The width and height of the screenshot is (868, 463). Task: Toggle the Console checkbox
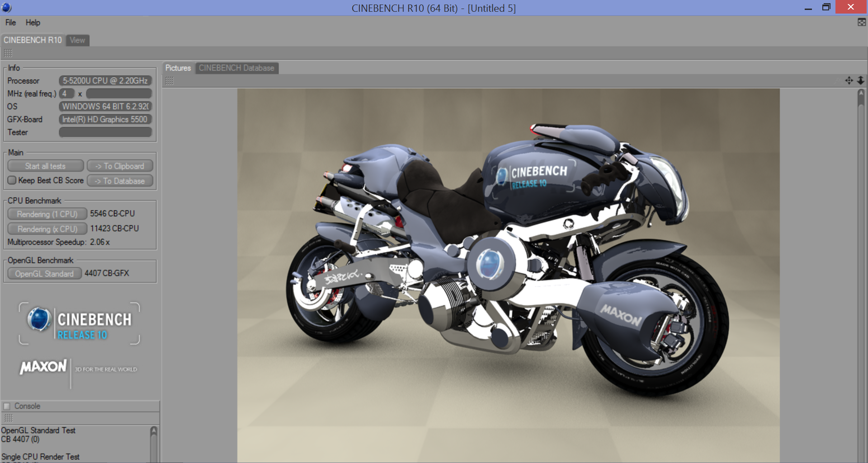7,406
